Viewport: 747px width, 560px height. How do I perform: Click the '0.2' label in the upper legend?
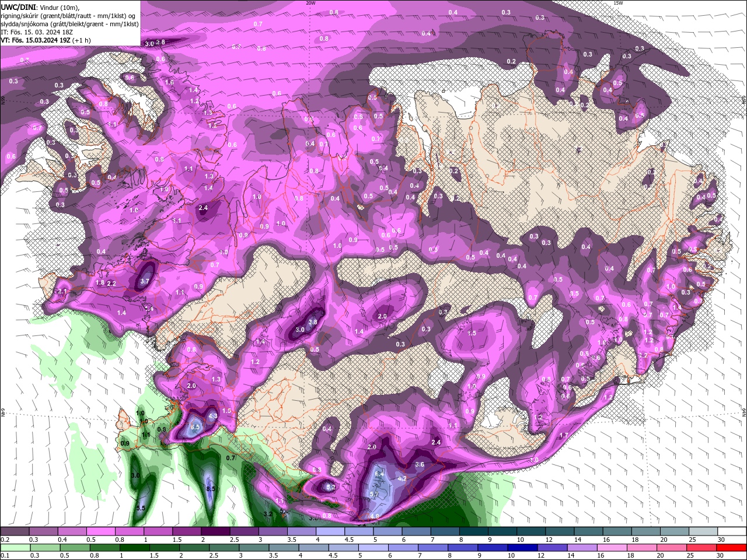pyautogui.click(x=5, y=540)
